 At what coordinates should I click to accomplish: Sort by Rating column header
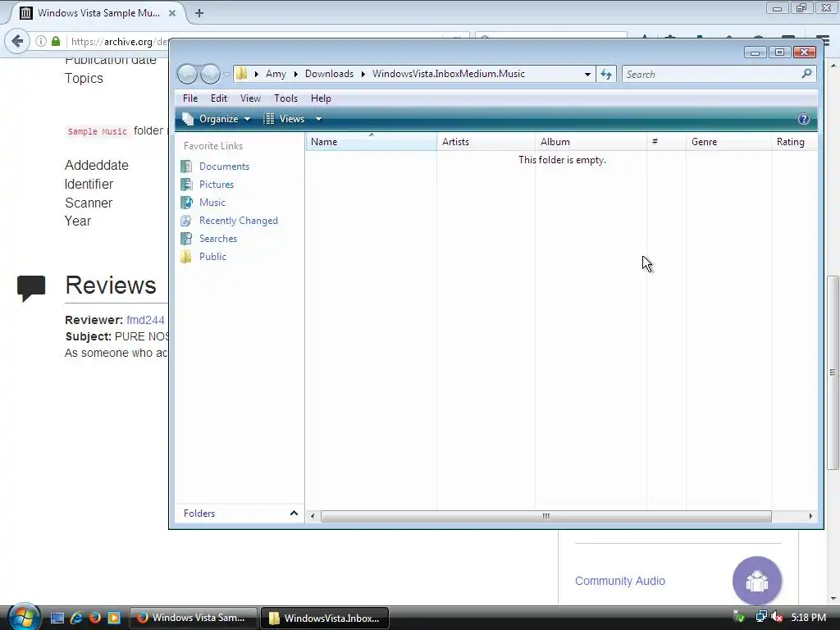794,142
